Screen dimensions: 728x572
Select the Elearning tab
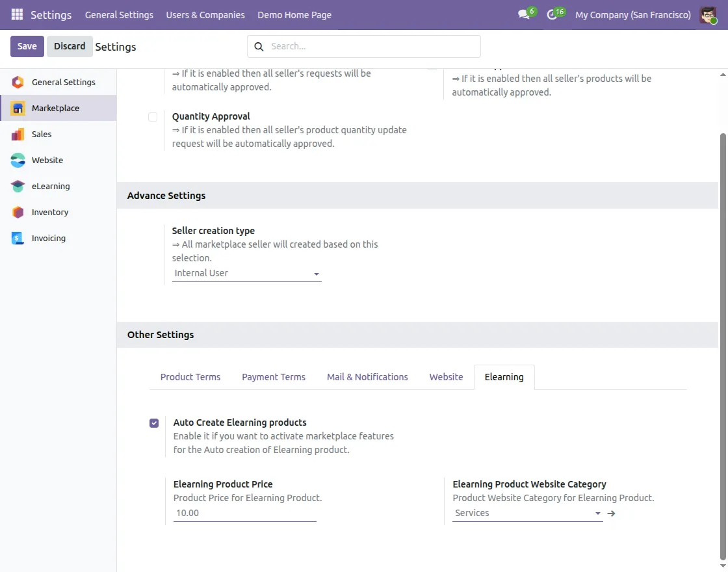tap(504, 377)
